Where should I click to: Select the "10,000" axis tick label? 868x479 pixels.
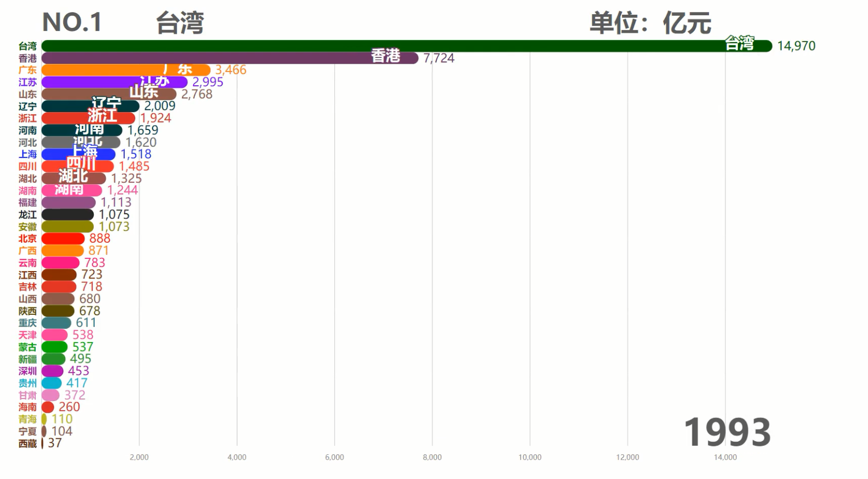pos(530,457)
